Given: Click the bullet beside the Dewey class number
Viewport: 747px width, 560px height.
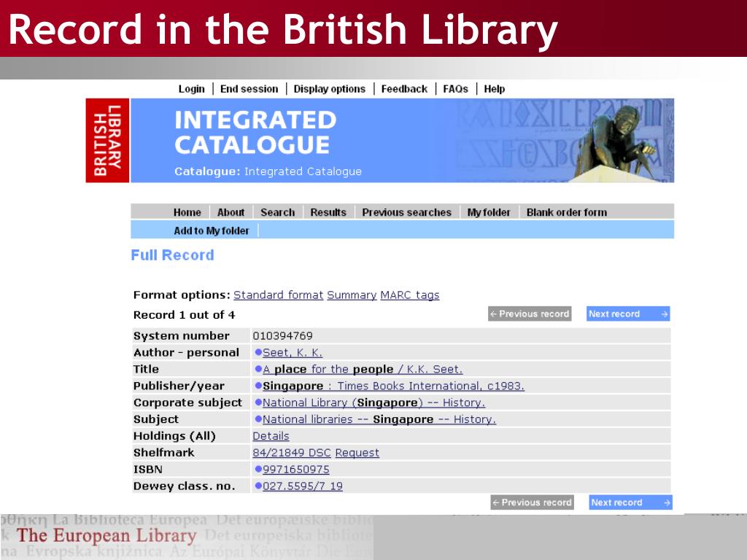Looking at the screenshot, I should [258, 486].
